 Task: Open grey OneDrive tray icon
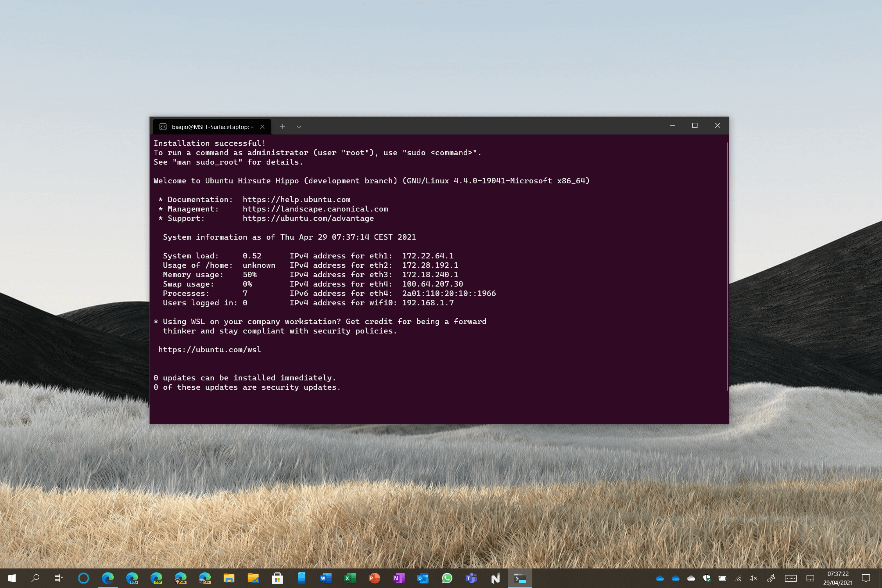(x=691, y=578)
